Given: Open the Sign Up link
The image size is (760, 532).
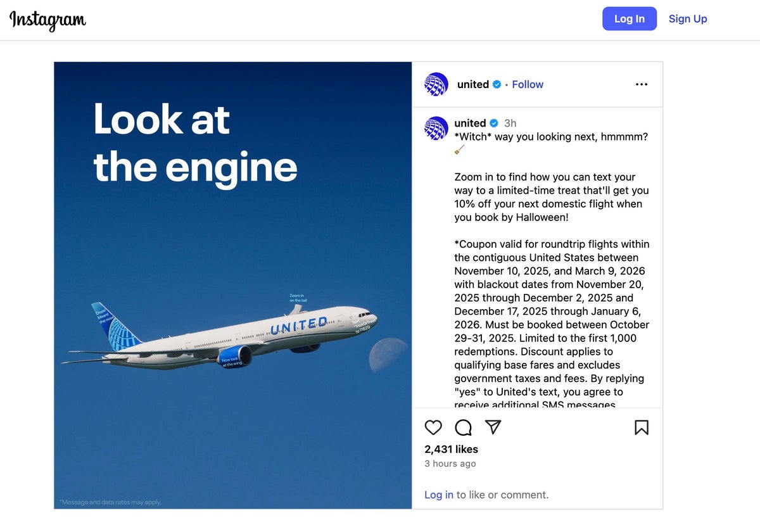Looking at the screenshot, I should (688, 18).
